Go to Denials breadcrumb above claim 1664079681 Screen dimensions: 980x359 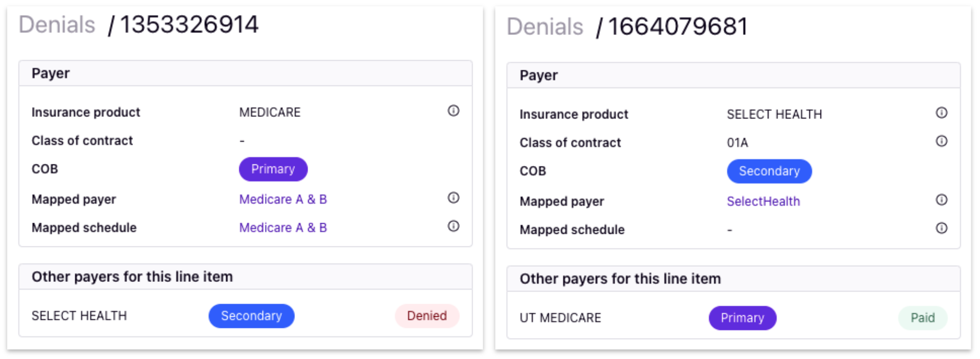click(x=545, y=27)
